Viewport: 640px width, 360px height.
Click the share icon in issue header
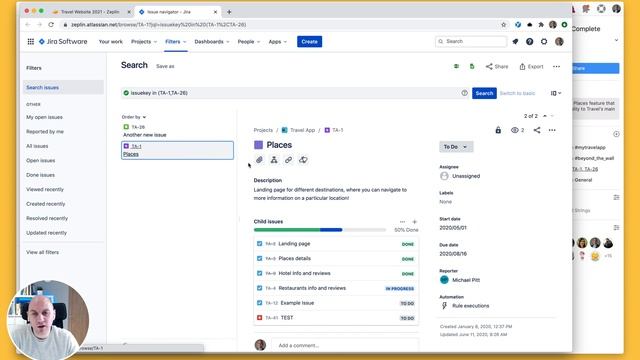(x=537, y=130)
